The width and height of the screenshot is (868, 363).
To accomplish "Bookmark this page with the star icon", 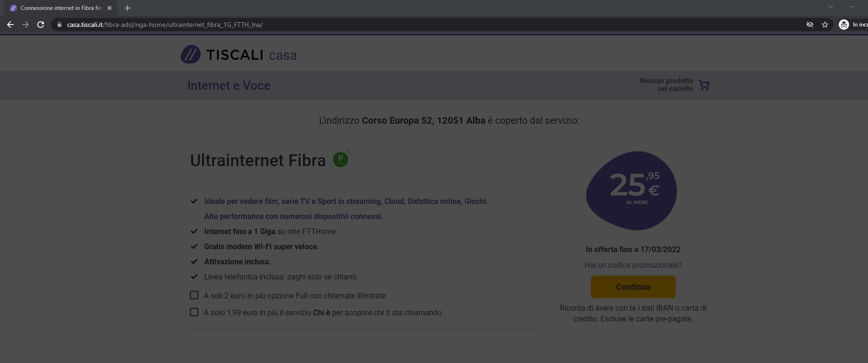I will tap(825, 25).
